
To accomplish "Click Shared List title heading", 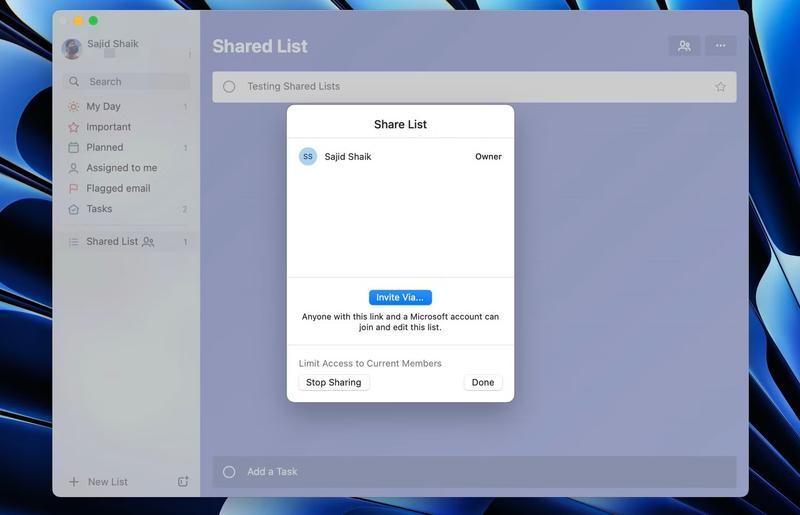I will pos(260,46).
